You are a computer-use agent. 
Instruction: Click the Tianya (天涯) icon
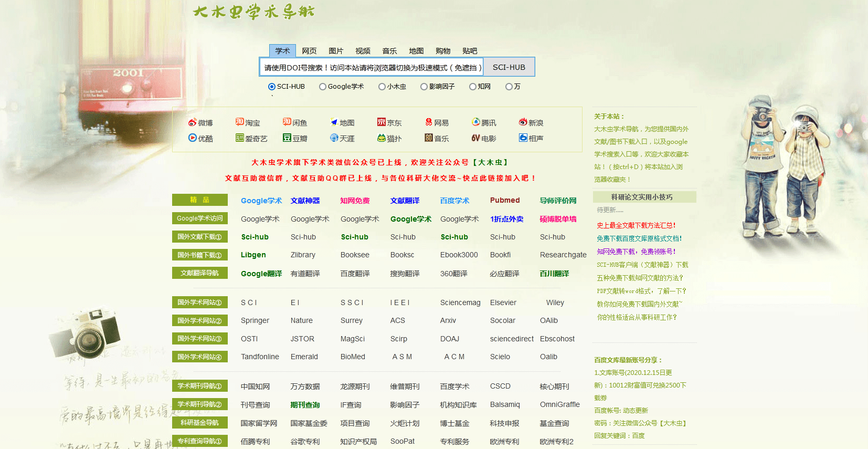coord(334,138)
